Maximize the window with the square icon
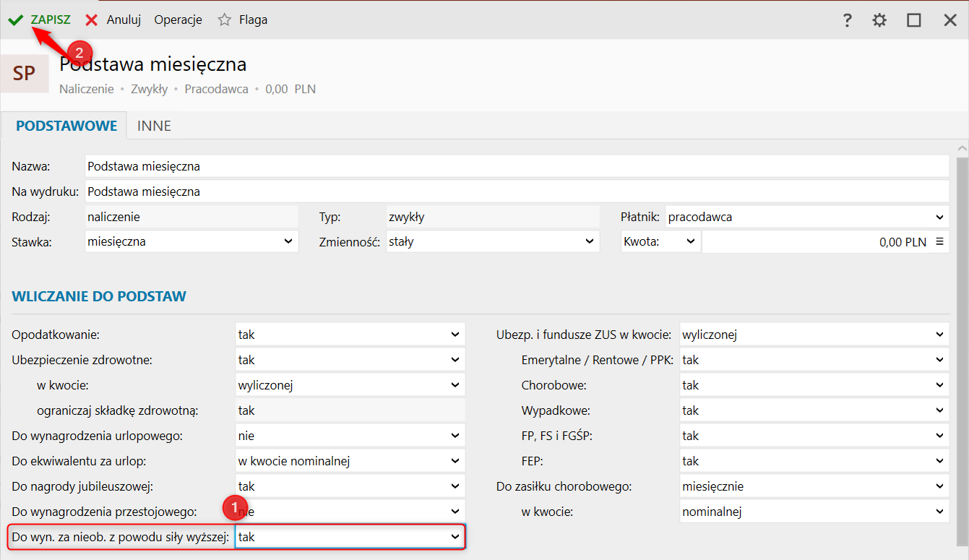 coord(914,20)
